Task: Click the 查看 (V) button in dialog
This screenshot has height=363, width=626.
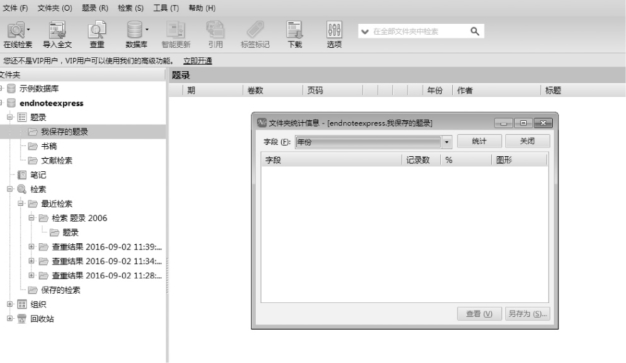Action: [479, 314]
